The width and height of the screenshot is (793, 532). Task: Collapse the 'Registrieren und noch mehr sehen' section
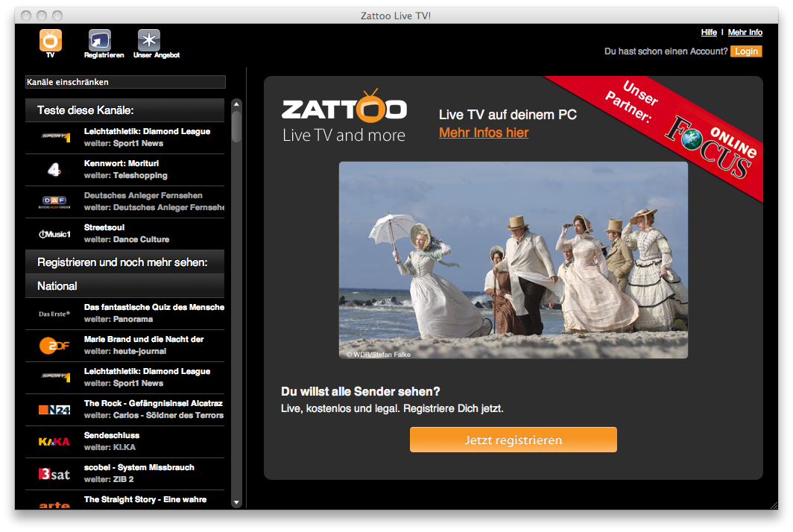[124, 262]
